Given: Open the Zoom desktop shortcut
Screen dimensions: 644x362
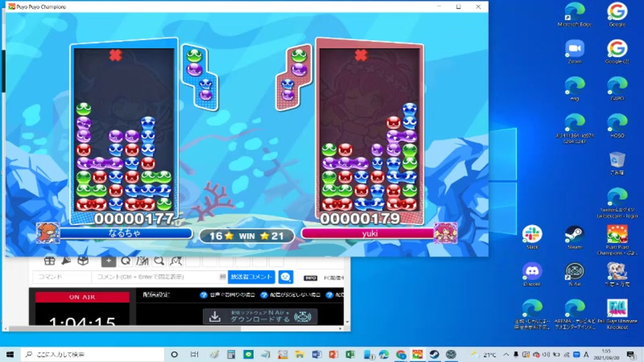Looking at the screenshot, I should click(x=575, y=52).
